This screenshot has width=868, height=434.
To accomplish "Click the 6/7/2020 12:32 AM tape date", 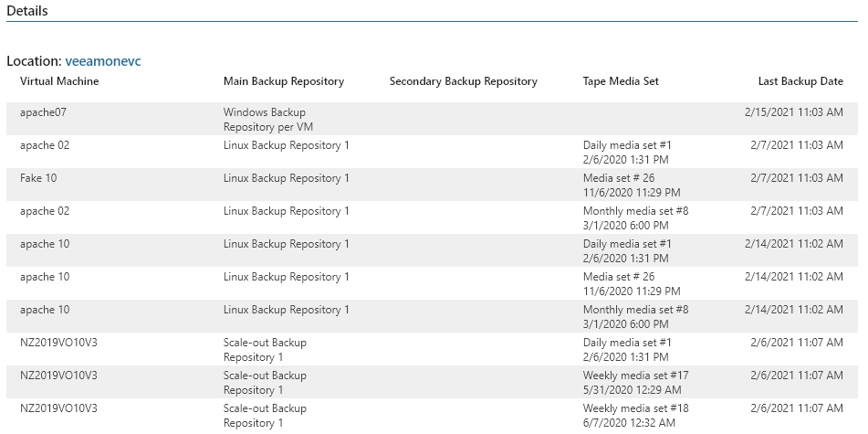I will (x=629, y=423).
